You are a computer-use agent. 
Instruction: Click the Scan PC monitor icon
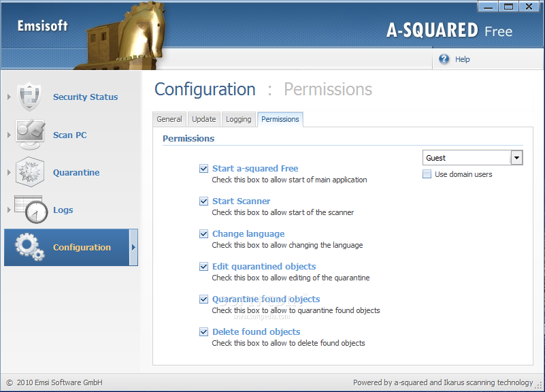[30, 135]
